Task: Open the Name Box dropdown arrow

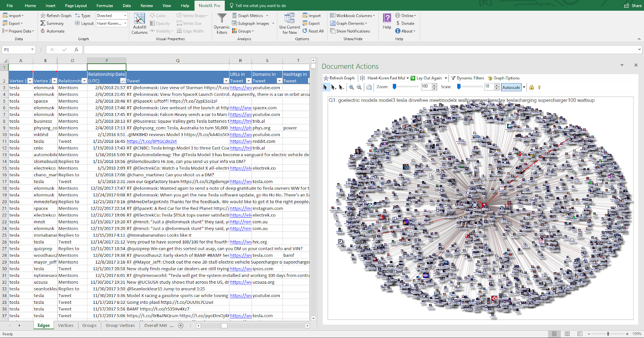Action: pyautogui.click(x=32, y=49)
